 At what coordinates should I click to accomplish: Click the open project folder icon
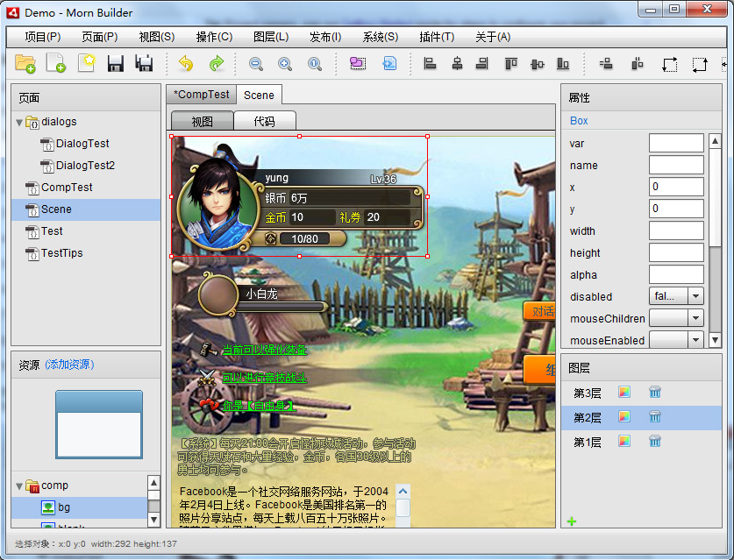click(25, 63)
